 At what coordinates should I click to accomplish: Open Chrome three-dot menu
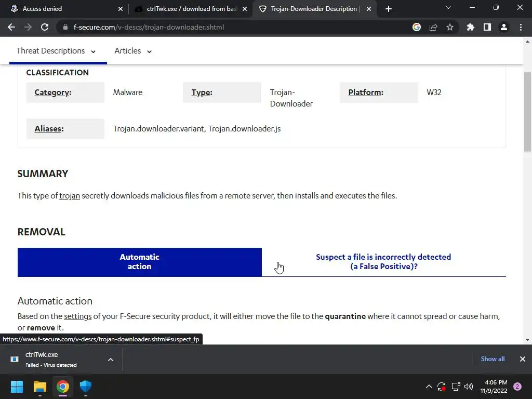click(x=521, y=27)
